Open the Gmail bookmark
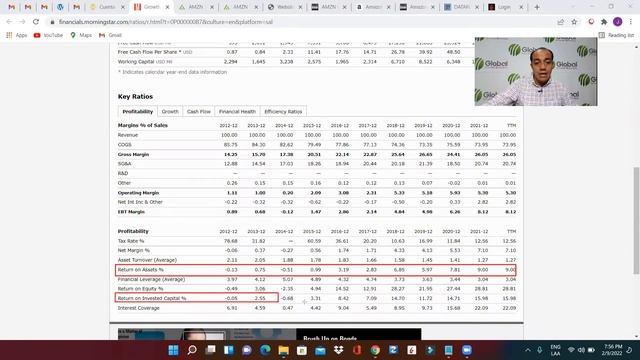This screenshot has width=640, height=360. [x=110, y=35]
